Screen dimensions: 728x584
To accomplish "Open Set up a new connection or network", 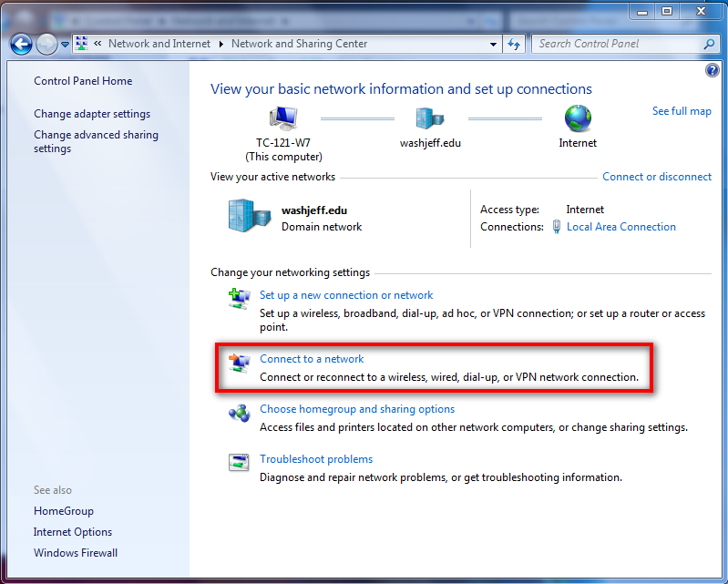I will pos(346,295).
